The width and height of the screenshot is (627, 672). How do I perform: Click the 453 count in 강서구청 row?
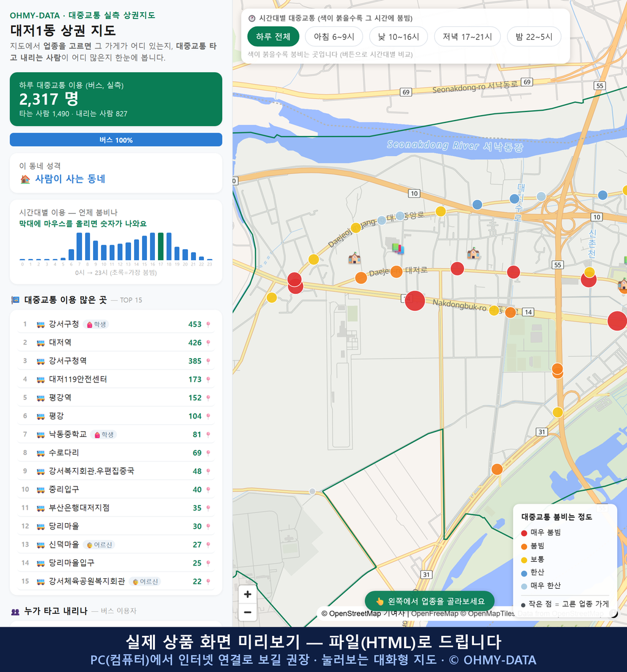[195, 324]
